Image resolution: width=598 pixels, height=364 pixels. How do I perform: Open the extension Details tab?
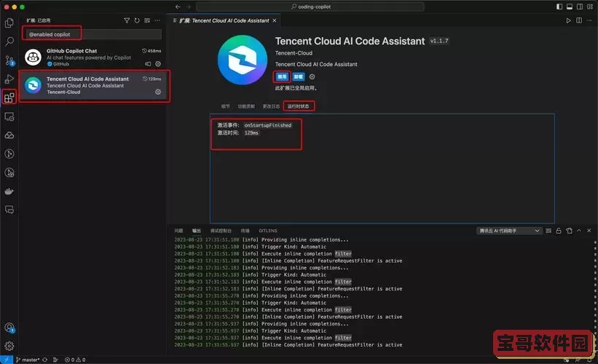225,106
